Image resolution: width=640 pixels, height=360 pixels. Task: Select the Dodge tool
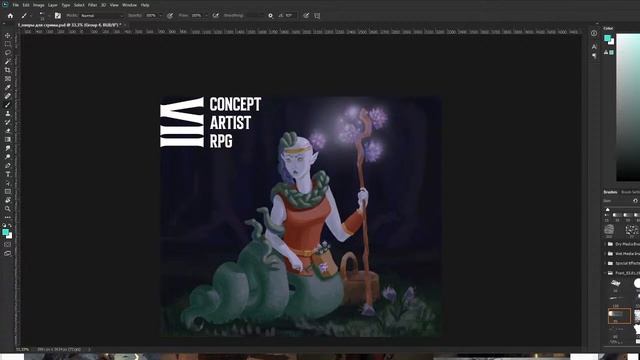[7, 157]
